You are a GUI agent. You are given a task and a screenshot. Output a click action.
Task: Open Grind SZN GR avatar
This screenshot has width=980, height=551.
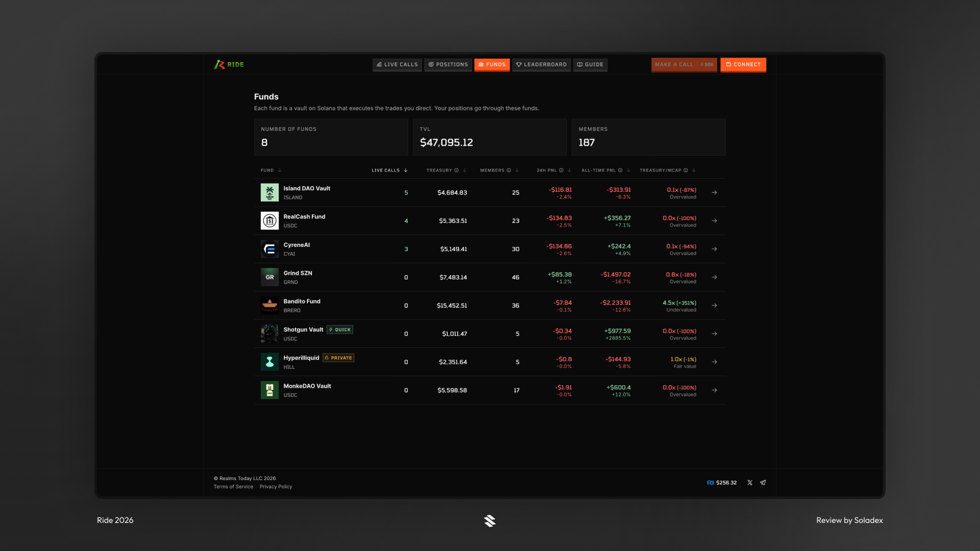pyautogui.click(x=269, y=277)
